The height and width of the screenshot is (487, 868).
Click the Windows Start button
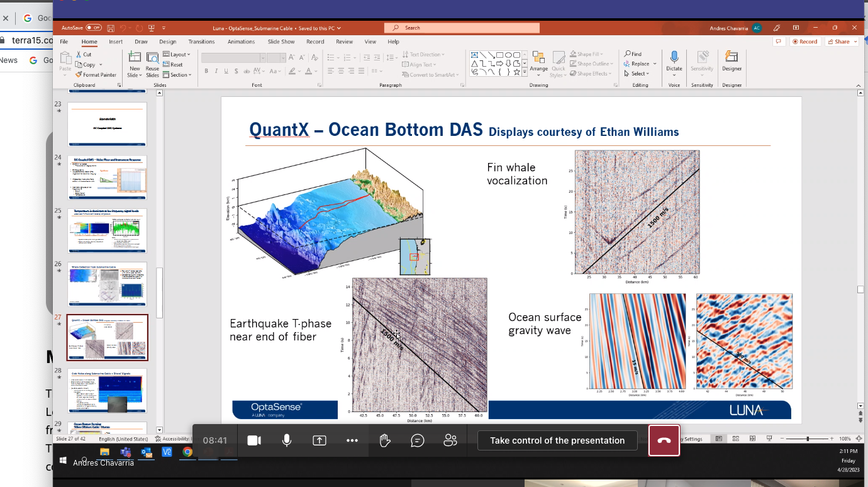[x=64, y=461]
